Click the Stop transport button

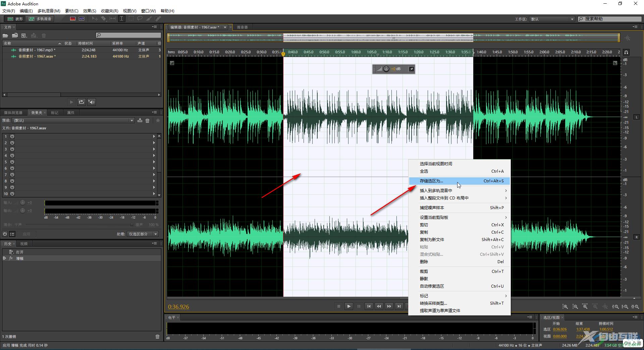(339, 306)
